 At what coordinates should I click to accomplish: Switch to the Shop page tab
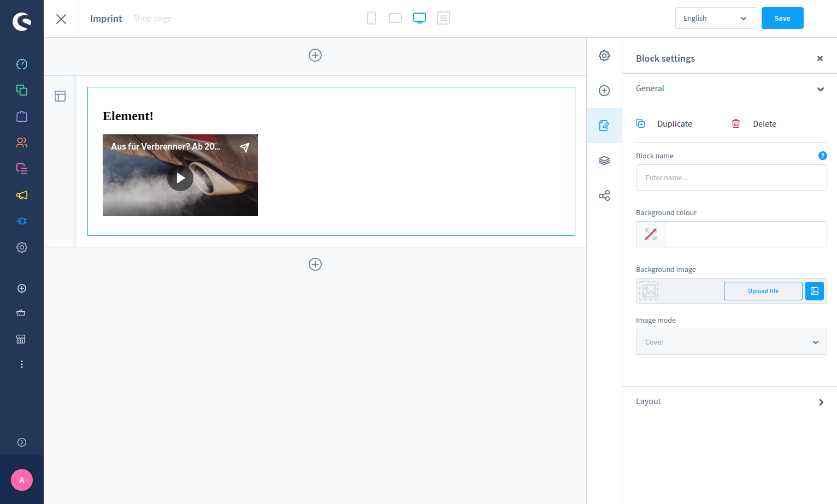[x=152, y=18]
